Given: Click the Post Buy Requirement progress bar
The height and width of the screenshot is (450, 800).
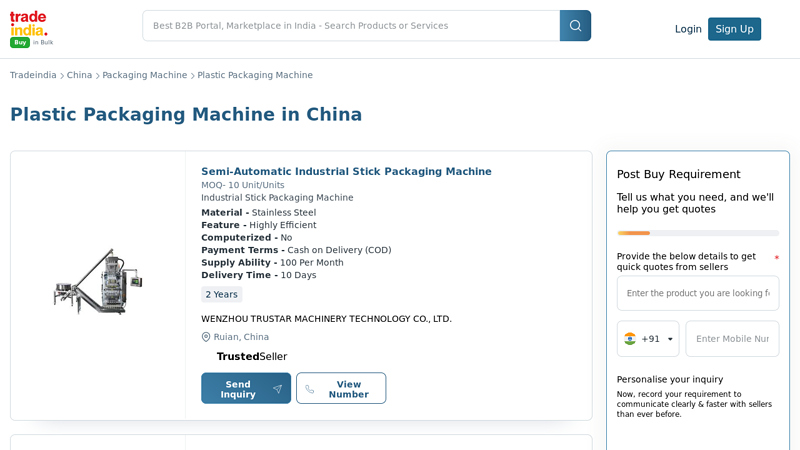Looking at the screenshot, I should [x=697, y=233].
